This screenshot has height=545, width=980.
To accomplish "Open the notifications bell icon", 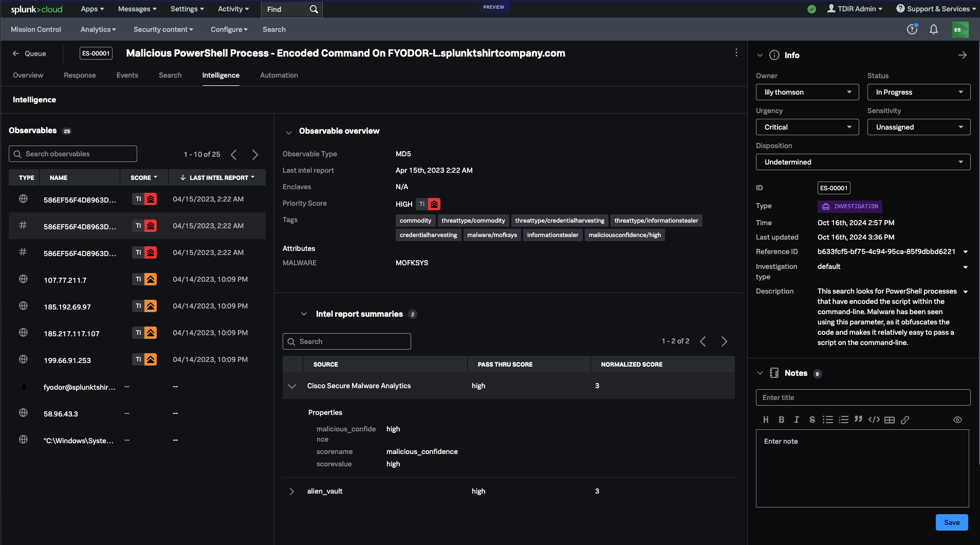I will coord(934,29).
